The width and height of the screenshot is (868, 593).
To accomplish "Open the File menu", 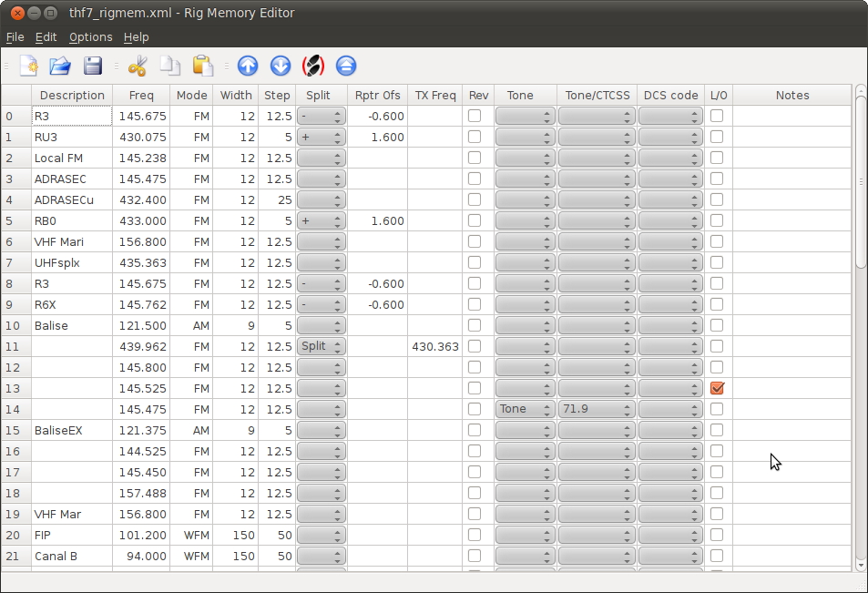I will click(15, 37).
